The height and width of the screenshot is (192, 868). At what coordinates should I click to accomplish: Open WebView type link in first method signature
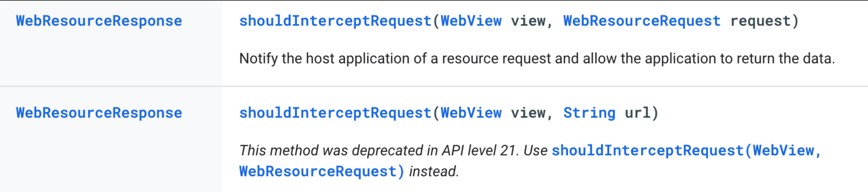471,21
